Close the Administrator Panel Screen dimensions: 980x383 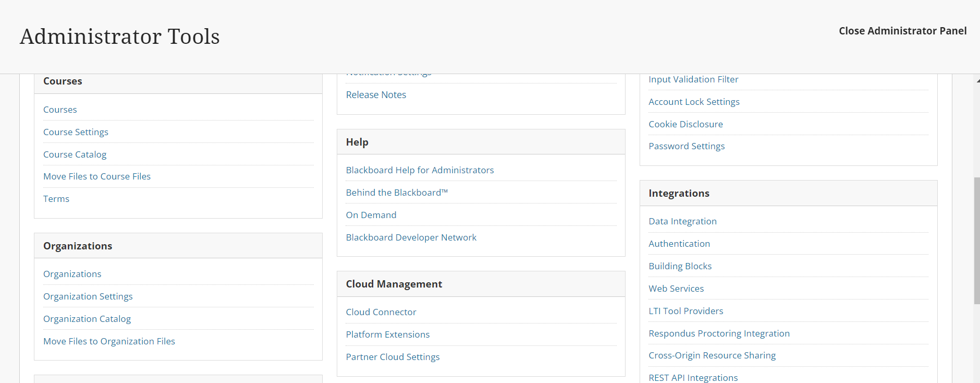pyautogui.click(x=902, y=31)
